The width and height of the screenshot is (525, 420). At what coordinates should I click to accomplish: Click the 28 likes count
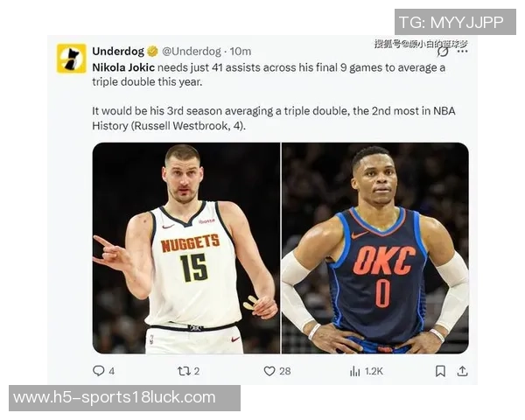285,371
